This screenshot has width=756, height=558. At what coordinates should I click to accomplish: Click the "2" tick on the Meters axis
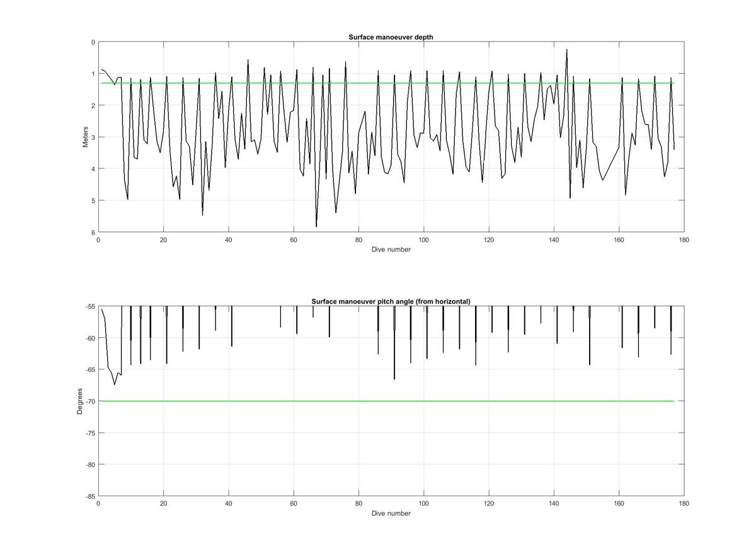pos(93,105)
